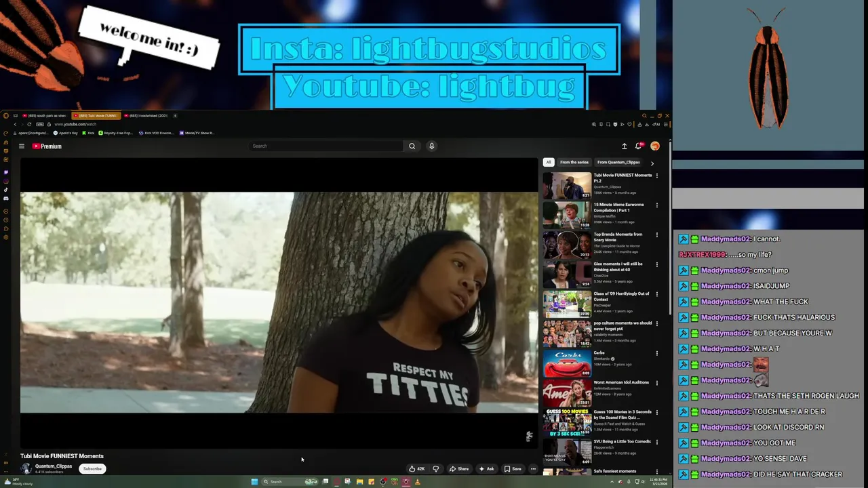Add page to browser favorites heart
Viewport: 868px width, 488px height.
tap(629, 124)
